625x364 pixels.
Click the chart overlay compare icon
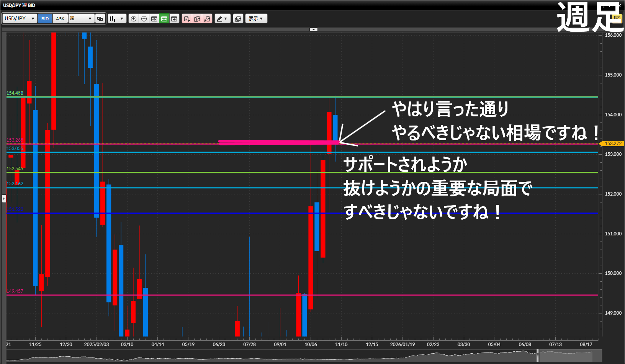238,19
